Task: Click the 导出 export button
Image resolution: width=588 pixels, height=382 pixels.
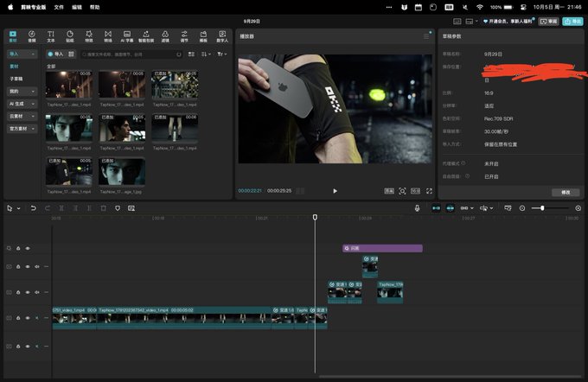Action: pyautogui.click(x=572, y=22)
